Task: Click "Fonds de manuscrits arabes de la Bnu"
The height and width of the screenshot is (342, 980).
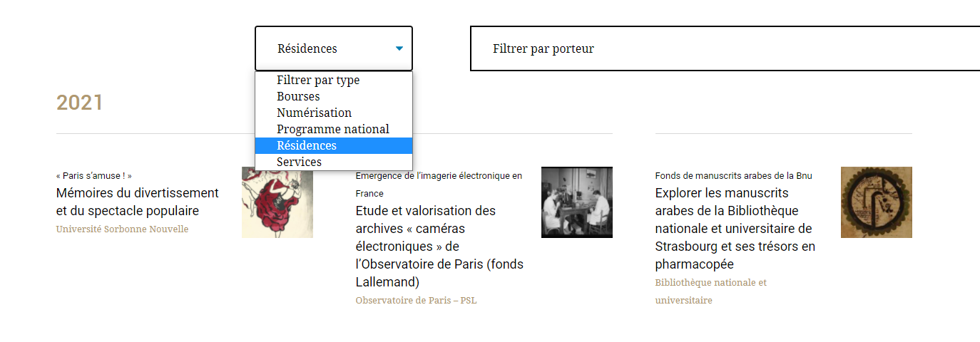Action: click(734, 175)
